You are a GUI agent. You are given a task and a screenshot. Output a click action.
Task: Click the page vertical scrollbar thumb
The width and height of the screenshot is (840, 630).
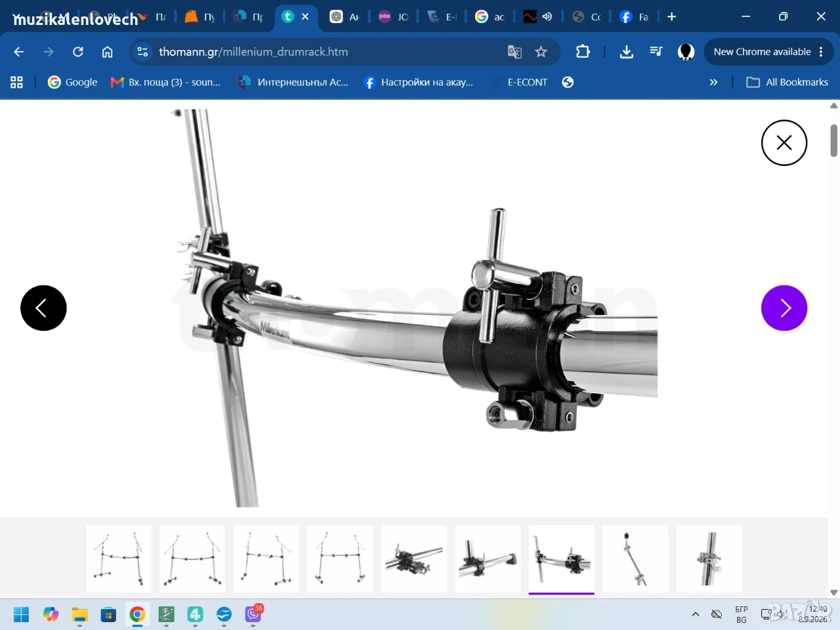click(x=834, y=140)
